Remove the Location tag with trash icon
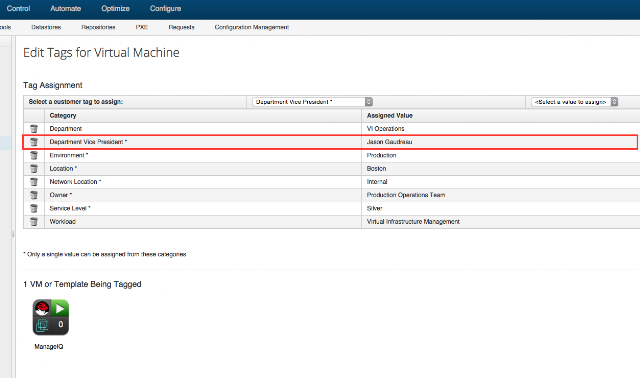 (34, 169)
